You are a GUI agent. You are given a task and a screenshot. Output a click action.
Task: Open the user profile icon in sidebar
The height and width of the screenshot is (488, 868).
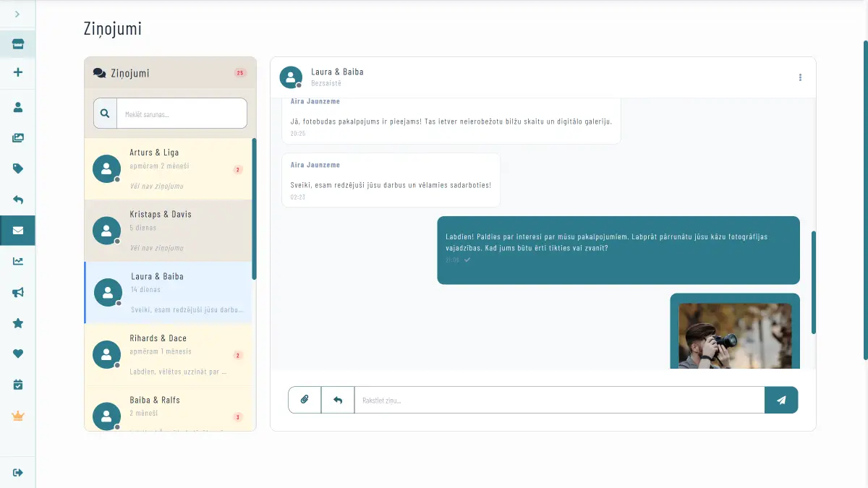tap(18, 107)
